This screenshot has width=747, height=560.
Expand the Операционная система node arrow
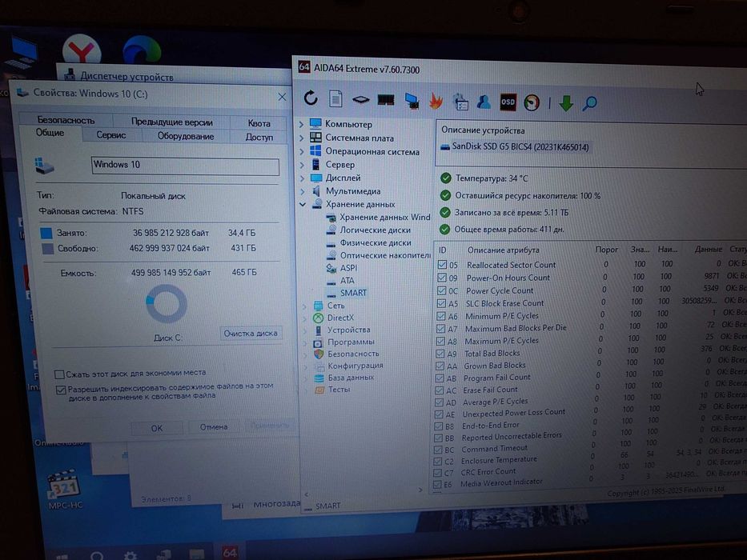click(301, 151)
